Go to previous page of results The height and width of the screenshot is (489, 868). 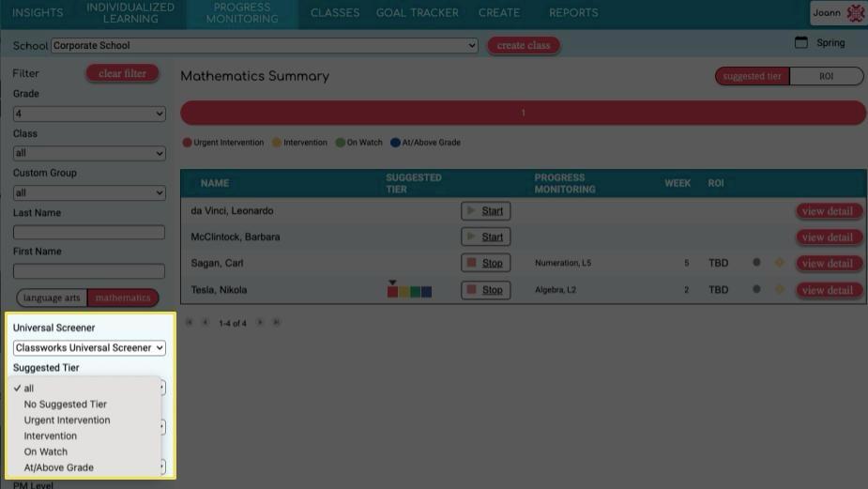pyautogui.click(x=205, y=322)
